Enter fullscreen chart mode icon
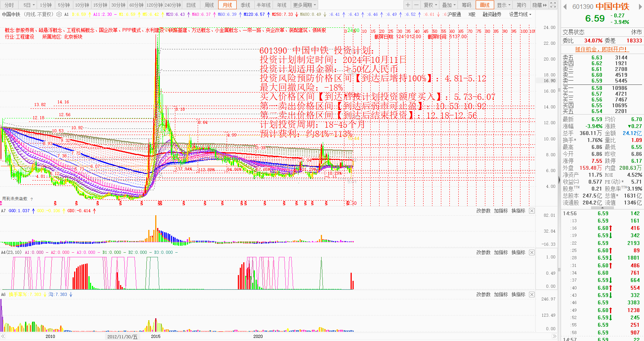The height and width of the screenshot is (341, 644). [x=553, y=5]
